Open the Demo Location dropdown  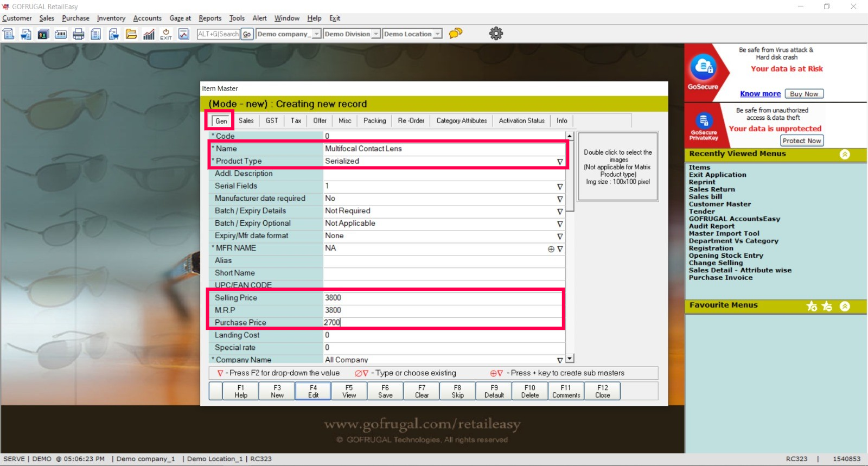click(437, 34)
